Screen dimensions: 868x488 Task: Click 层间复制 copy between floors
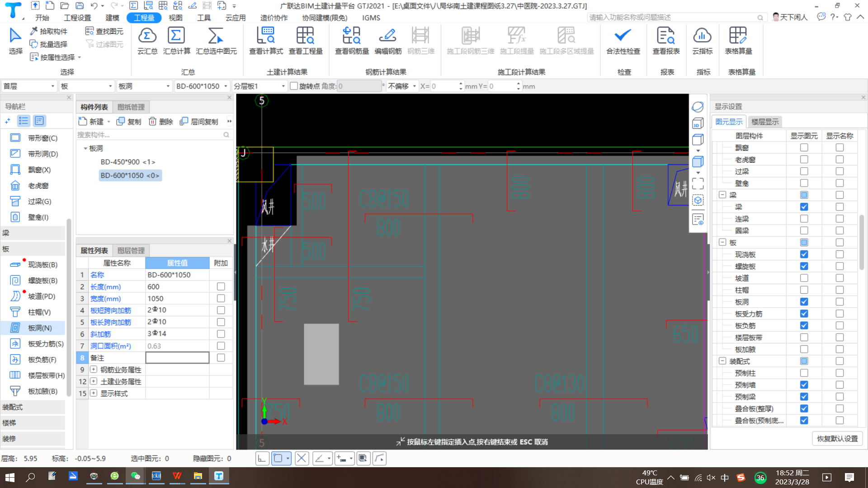(199, 122)
